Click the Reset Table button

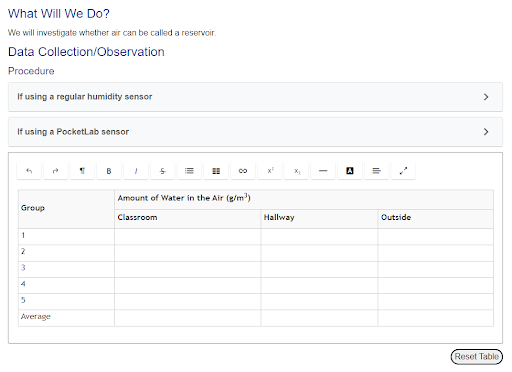click(477, 357)
